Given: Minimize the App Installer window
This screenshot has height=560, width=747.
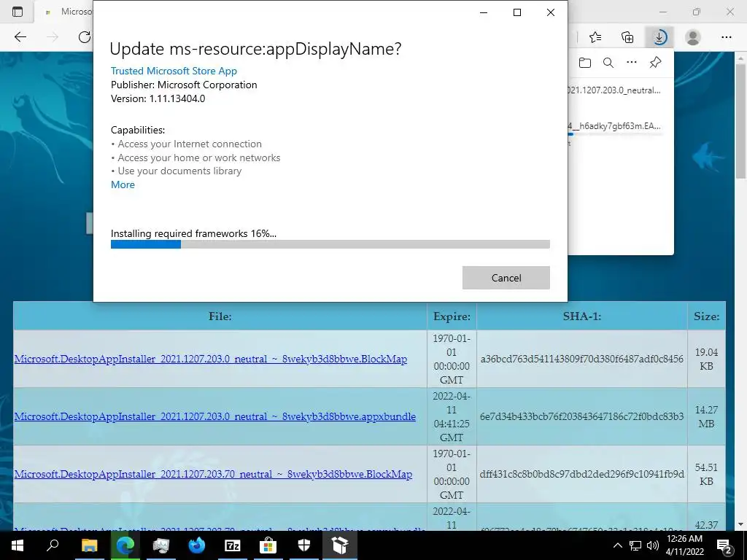Looking at the screenshot, I should pos(484,12).
